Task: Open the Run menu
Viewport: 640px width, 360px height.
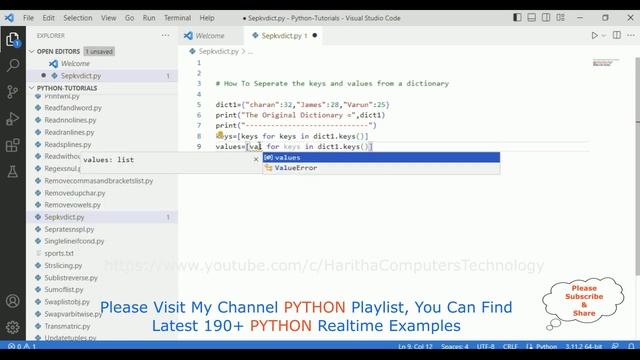Action: (149, 18)
